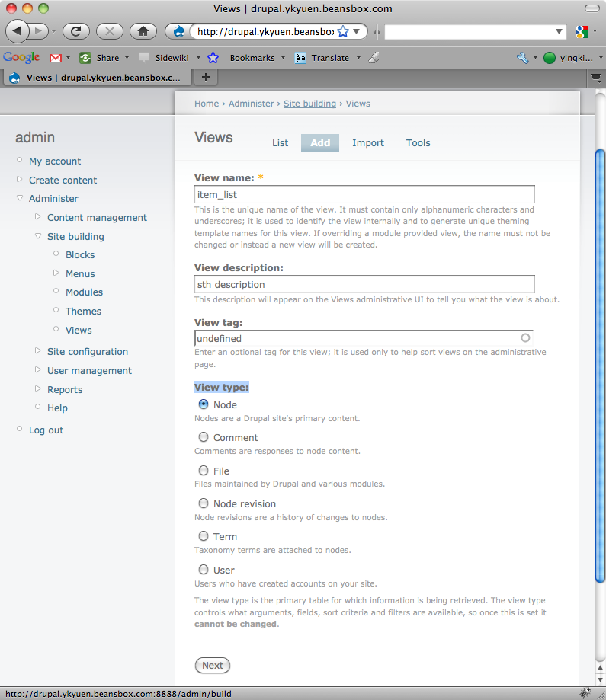Choose the User view type radio
The image size is (606, 700).
click(204, 570)
